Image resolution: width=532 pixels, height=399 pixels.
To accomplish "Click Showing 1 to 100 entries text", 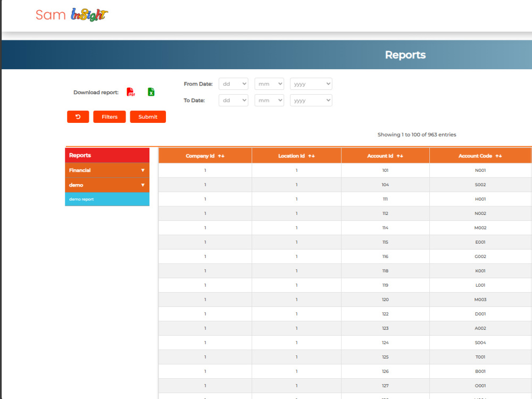I will [417, 135].
